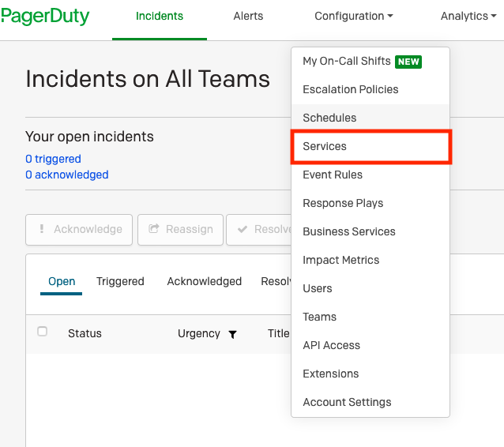Image resolution: width=504 pixels, height=447 pixels.
Task: Follow the 0 triggered link
Action: coord(53,159)
